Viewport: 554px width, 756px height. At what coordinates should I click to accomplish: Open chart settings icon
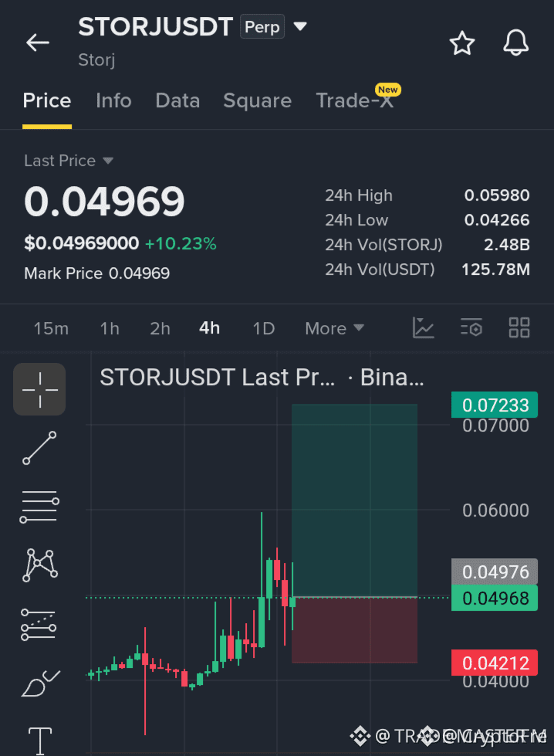click(x=471, y=328)
